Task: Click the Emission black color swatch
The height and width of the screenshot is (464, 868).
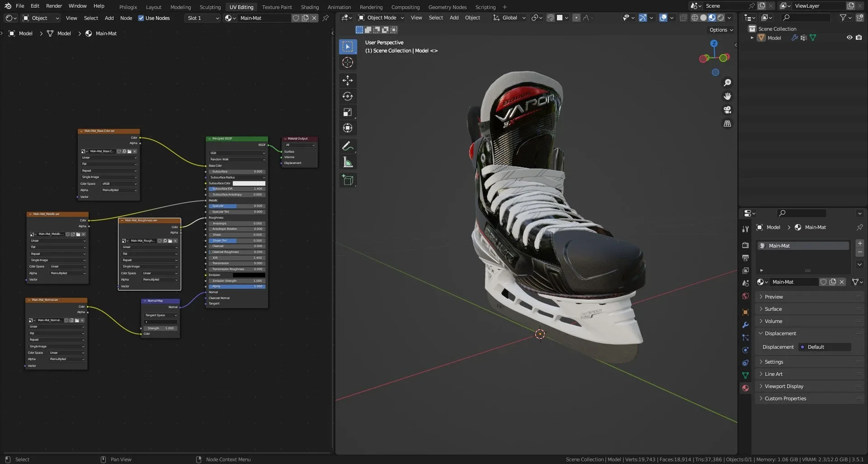Action: (249, 275)
